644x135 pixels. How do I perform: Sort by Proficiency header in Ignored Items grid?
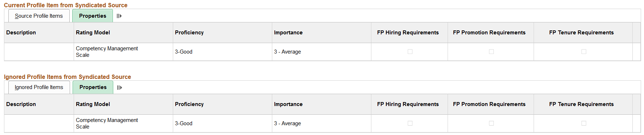tap(189, 104)
